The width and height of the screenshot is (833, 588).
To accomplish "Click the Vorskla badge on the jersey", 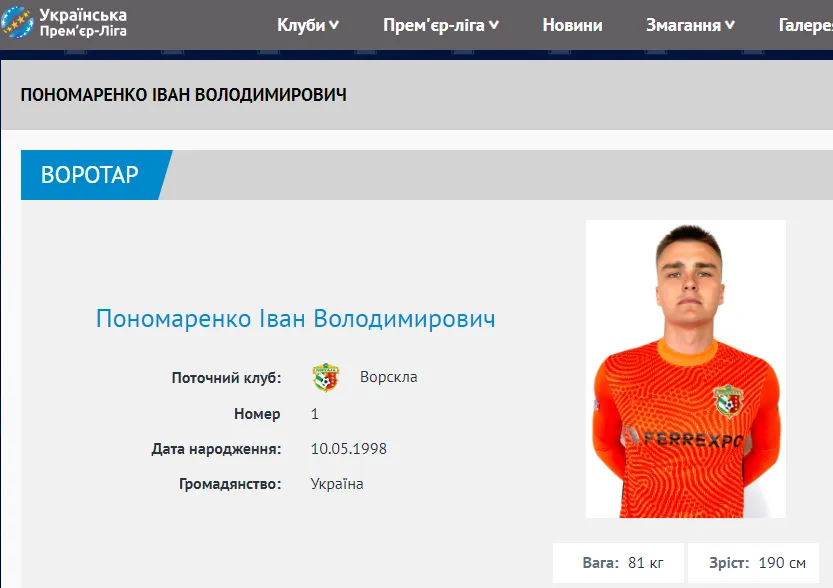I will 728,400.
